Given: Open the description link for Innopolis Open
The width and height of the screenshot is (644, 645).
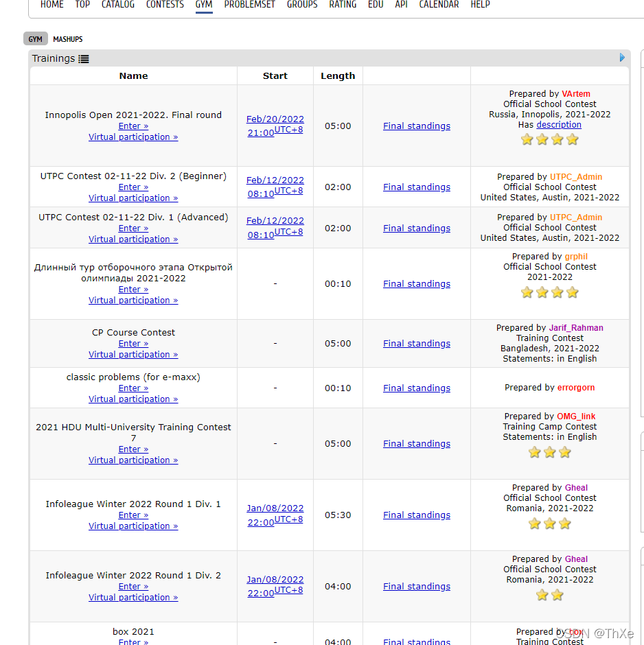Looking at the screenshot, I should [559, 125].
